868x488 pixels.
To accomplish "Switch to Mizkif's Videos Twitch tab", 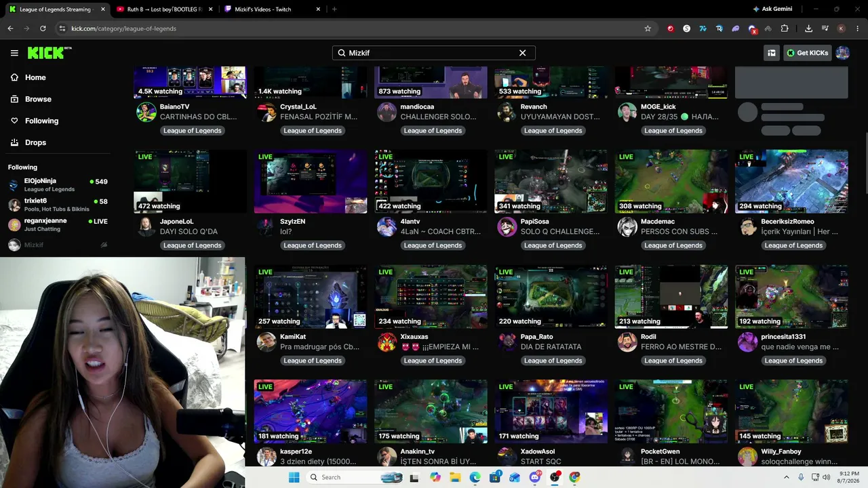I will (271, 9).
